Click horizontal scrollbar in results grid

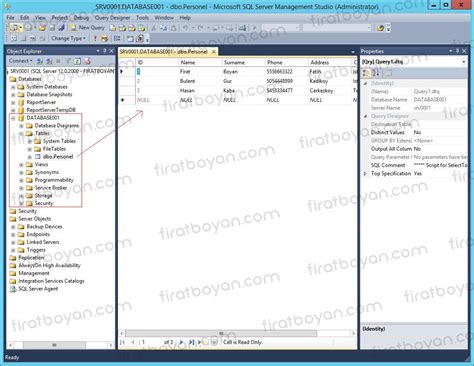(x=221, y=333)
